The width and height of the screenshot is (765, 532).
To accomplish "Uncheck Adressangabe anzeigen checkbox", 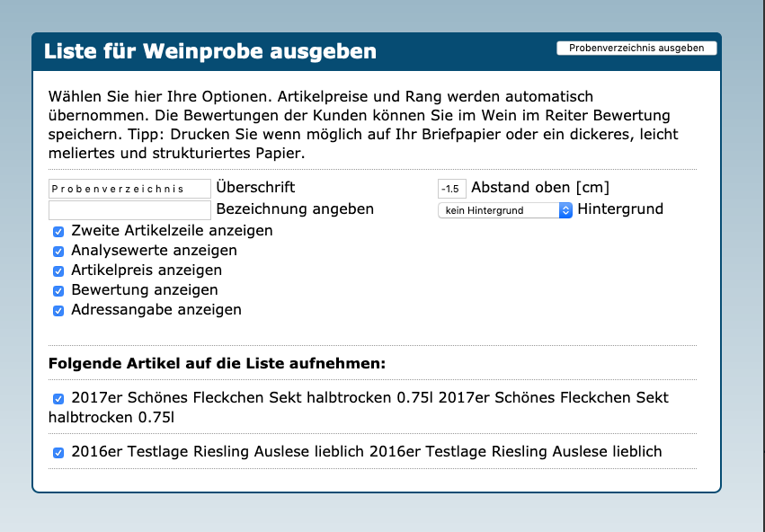I will coord(58,310).
